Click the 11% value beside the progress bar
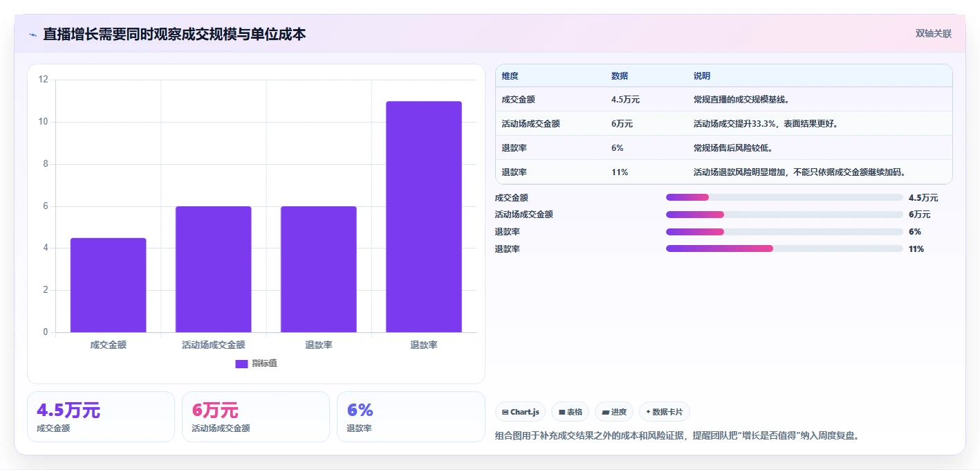 [916, 249]
